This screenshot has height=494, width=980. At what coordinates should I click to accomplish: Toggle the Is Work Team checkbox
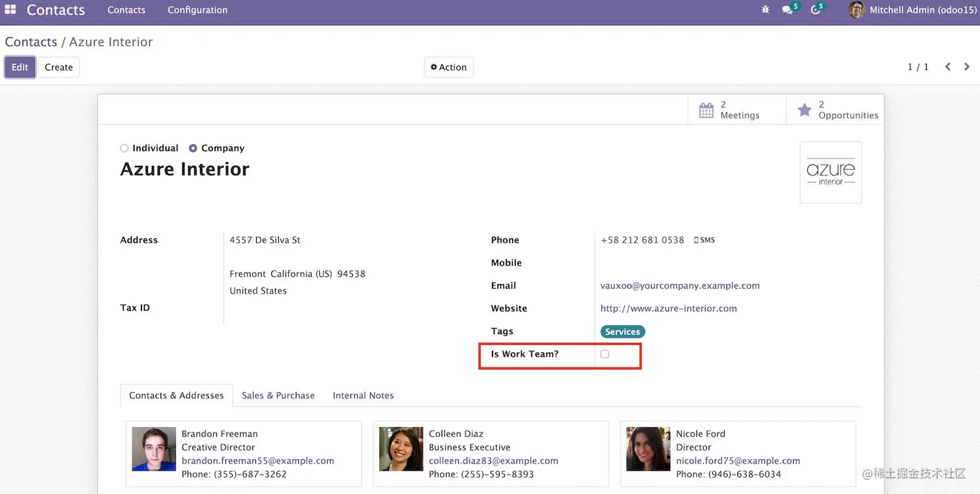(605, 354)
